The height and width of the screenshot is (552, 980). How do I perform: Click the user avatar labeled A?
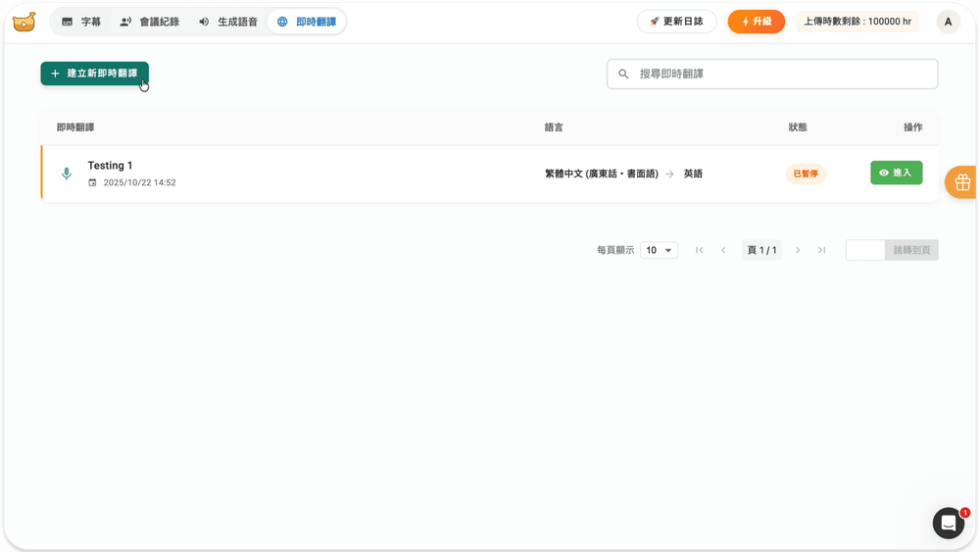pyautogui.click(x=948, y=22)
